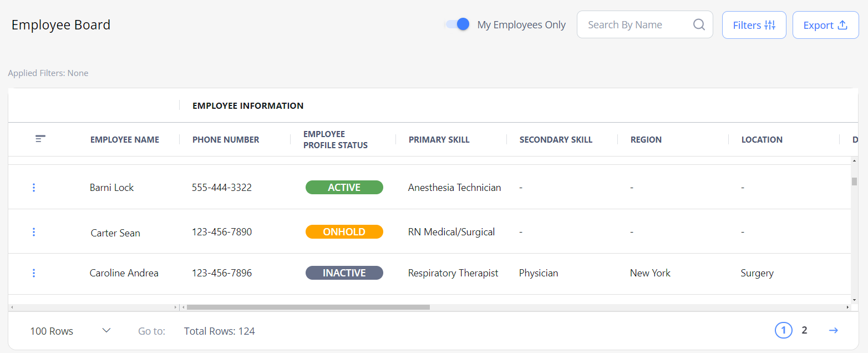Disable the My Employees Only toggle
This screenshot has height=353, width=868.
click(456, 24)
